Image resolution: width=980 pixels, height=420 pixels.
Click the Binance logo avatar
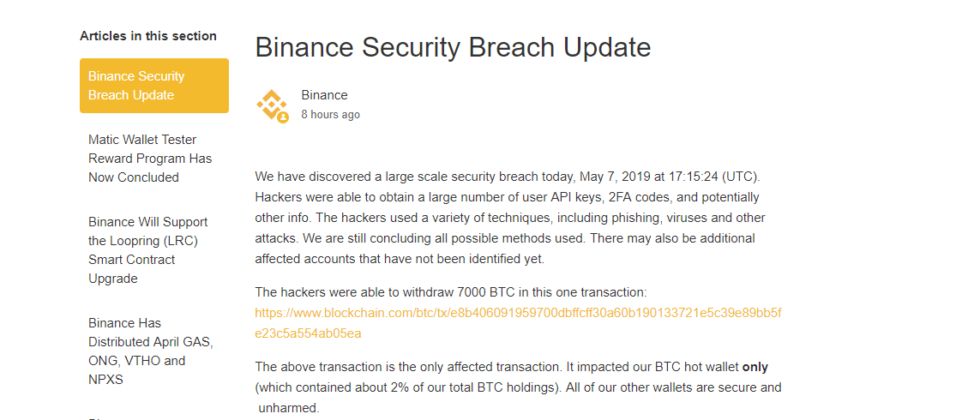[x=272, y=105]
